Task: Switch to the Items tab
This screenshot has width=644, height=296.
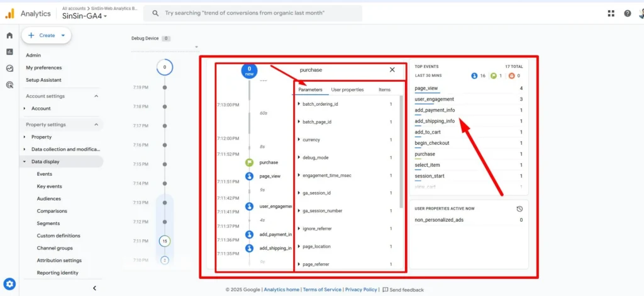Action: coord(384,89)
